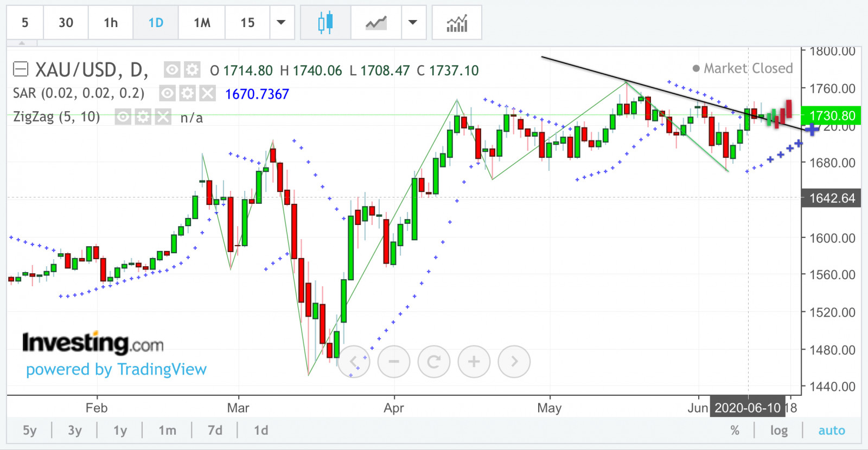Zoom in using the plus circle button
Image resolution: width=868 pixels, height=450 pixels.
pyautogui.click(x=474, y=362)
